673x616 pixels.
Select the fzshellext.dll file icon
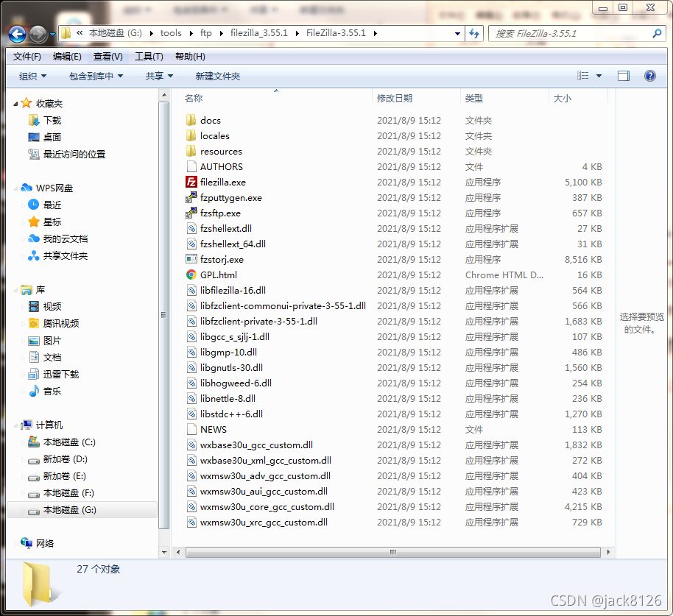click(x=191, y=228)
